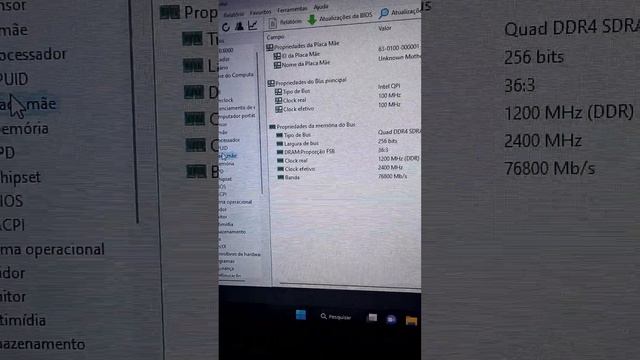This screenshot has height=360, width=640.
Task: Open the graph chart toolbar icon
Action: pyautogui.click(x=253, y=25)
